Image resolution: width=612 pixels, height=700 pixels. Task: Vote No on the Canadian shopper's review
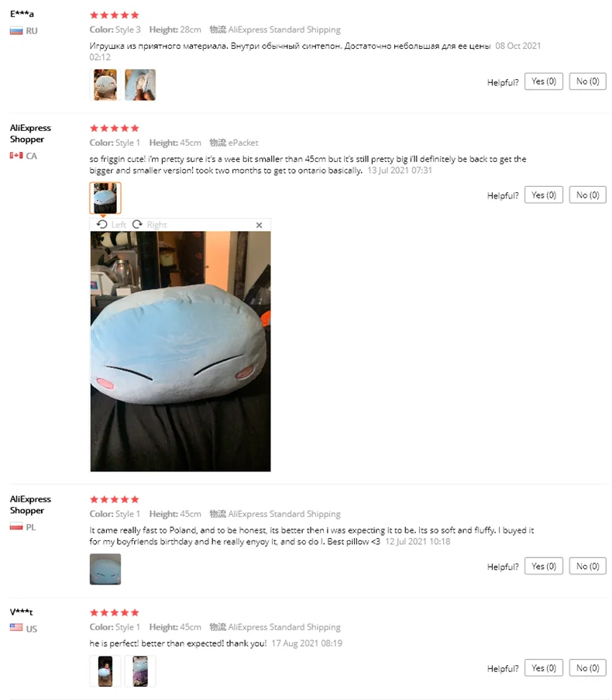tap(587, 195)
